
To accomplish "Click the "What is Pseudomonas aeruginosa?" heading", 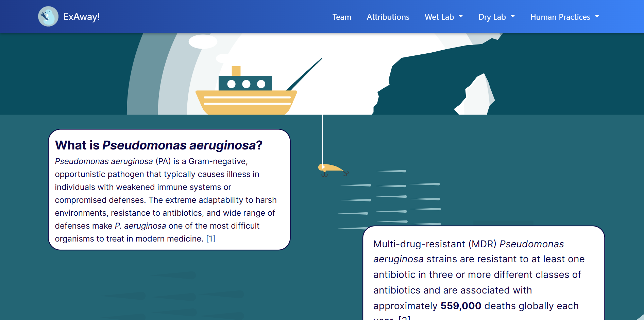I will click(159, 145).
